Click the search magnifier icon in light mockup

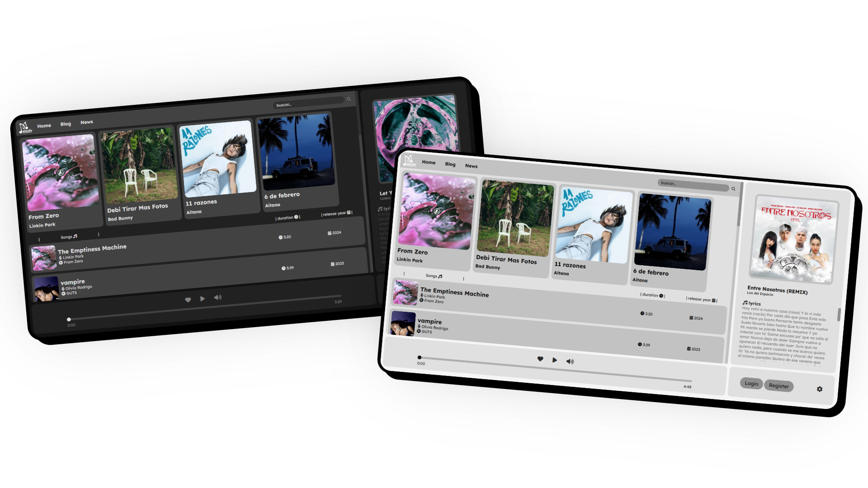click(733, 189)
